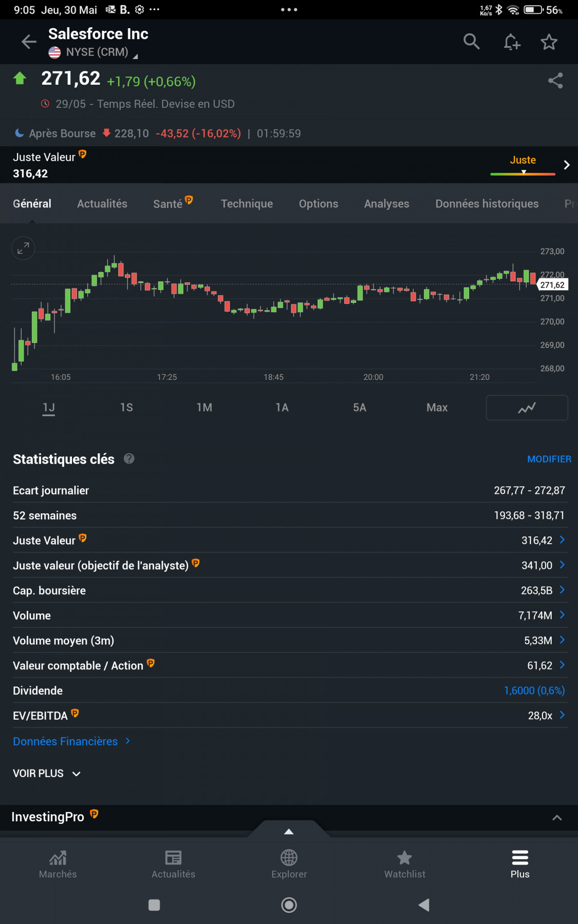578x924 pixels.
Task: Go back with the top-left arrow
Action: pyautogui.click(x=29, y=42)
